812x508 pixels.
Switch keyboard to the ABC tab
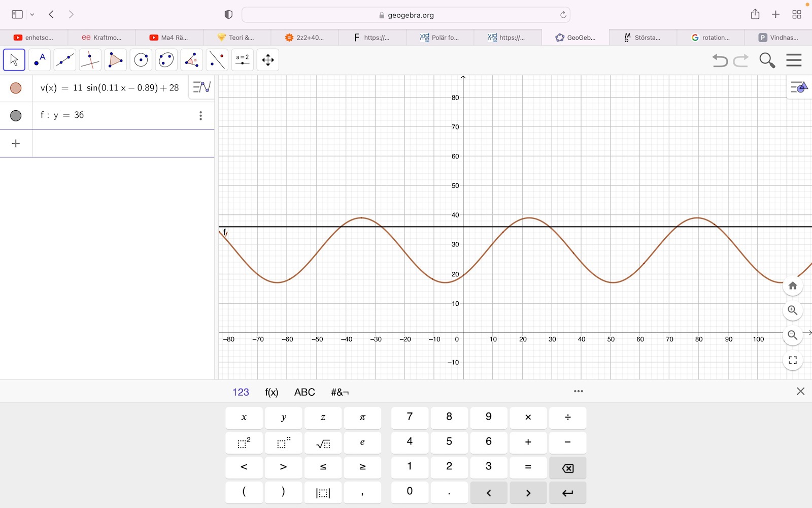(x=304, y=392)
